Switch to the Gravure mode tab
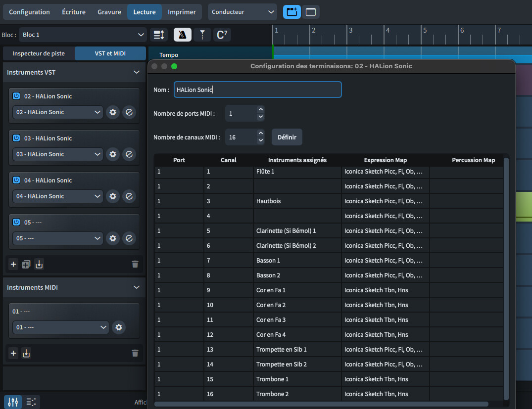The height and width of the screenshot is (409, 532). [x=109, y=12]
